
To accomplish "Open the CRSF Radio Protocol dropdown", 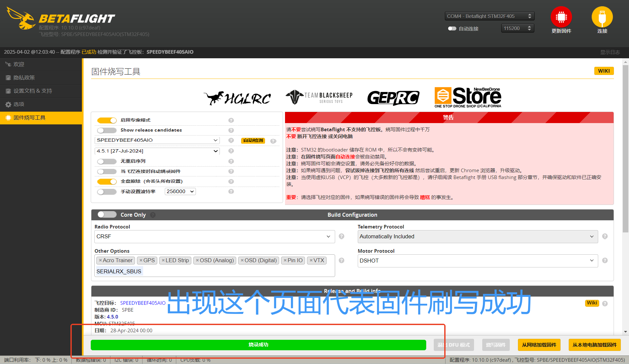I will click(215, 236).
